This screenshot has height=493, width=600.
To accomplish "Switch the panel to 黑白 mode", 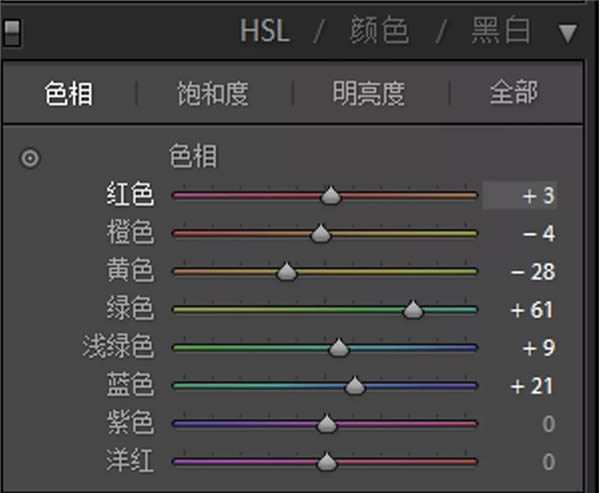I will [500, 32].
